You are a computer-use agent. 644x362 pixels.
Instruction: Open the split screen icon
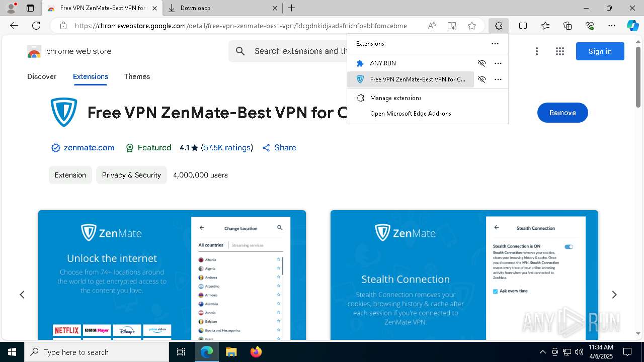point(523,26)
